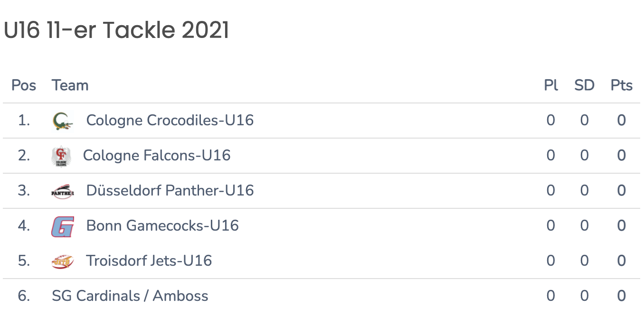Click the Pl value for SG Cardinals / Amboss

[x=551, y=296]
